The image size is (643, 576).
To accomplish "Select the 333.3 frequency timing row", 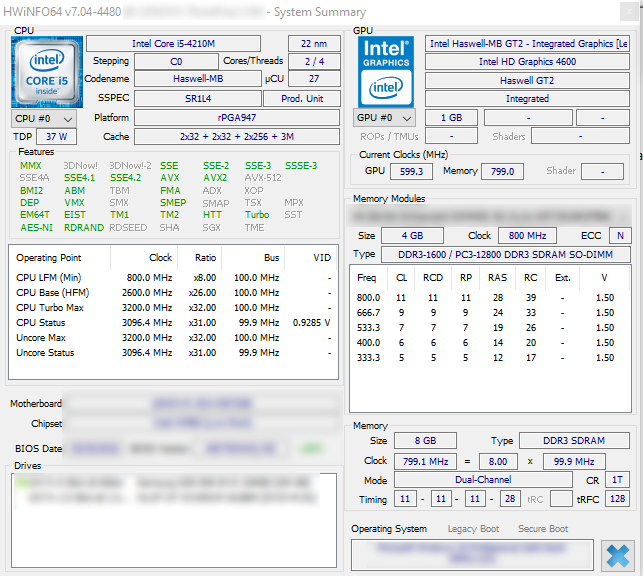I will point(490,357).
